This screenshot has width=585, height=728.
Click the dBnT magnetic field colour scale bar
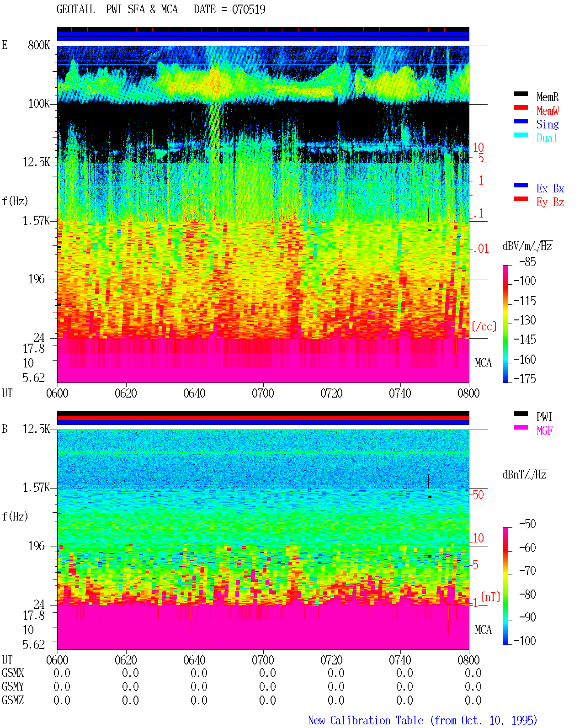click(505, 586)
